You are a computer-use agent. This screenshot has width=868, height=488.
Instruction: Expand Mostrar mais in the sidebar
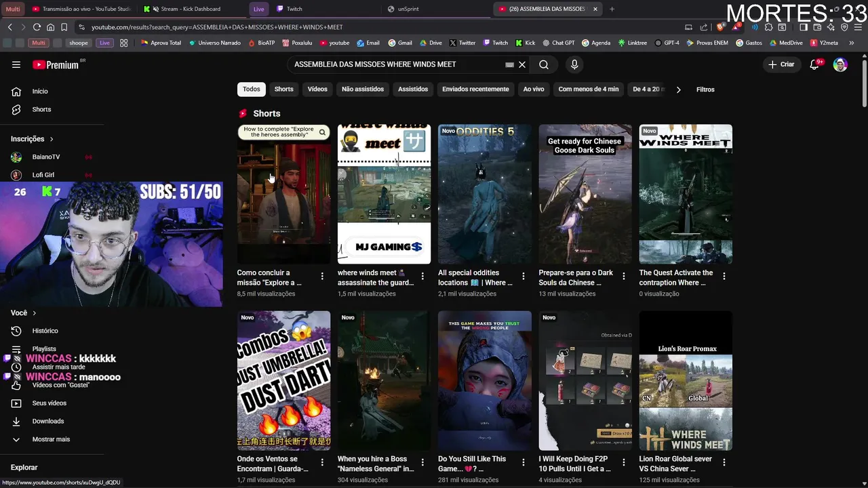(x=52, y=439)
